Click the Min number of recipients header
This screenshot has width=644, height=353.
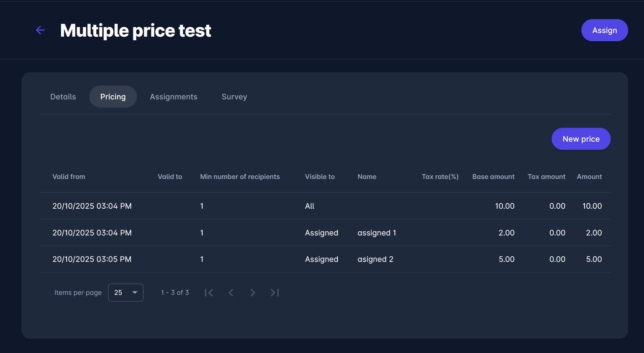point(240,177)
